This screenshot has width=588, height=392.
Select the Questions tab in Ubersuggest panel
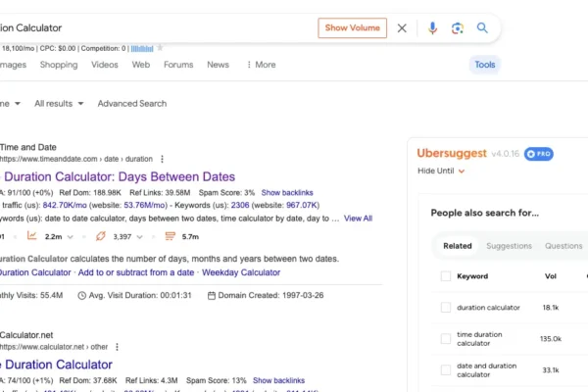[563, 246]
